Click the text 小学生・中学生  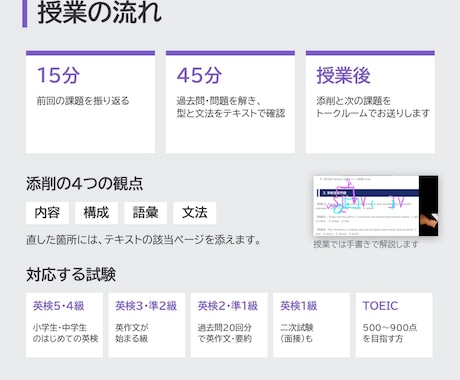[60, 327]
